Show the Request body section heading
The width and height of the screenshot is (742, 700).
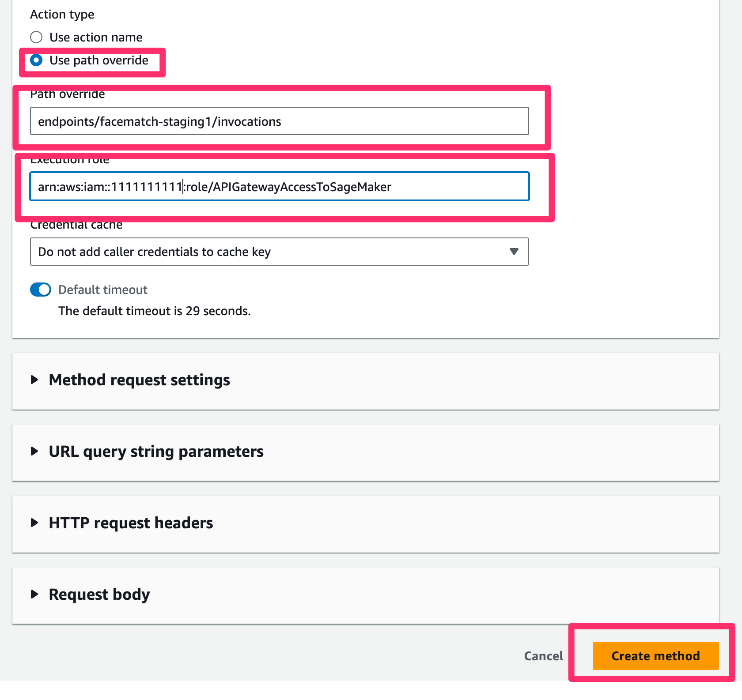tap(99, 594)
